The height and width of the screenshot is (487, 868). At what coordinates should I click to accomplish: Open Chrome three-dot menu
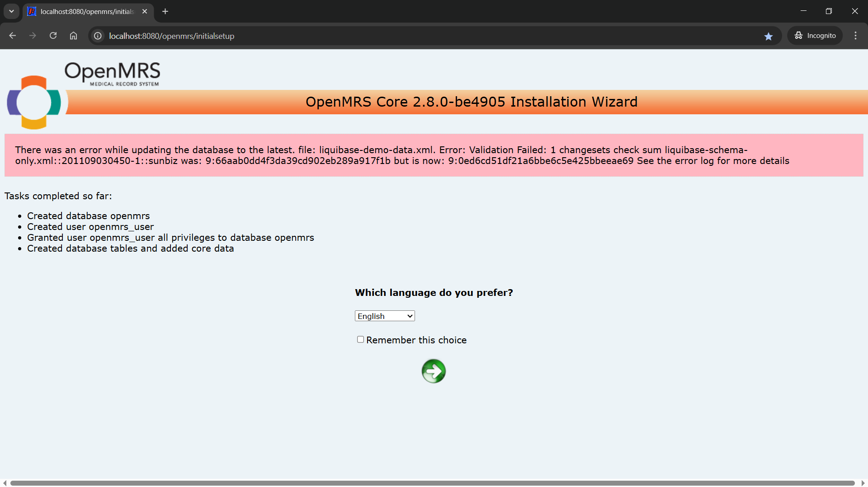pyautogui.click(x=855, y=36)
